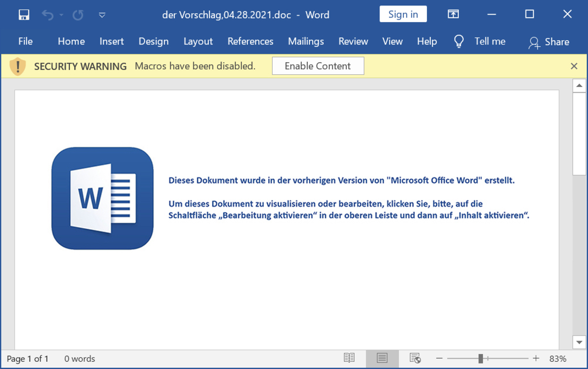Click the zoom in plus button
Screen dimensions: 588x369
[536, 359]
